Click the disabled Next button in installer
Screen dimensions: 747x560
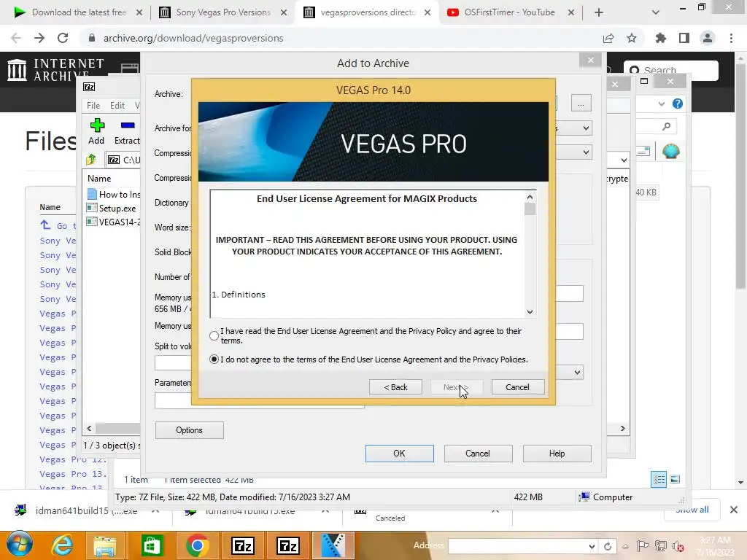pos(457,387)
